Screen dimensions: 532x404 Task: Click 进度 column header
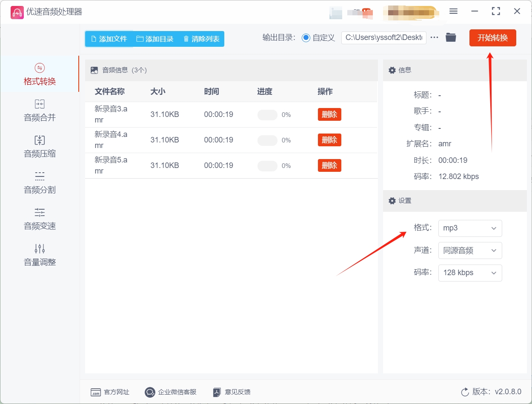pos(265,91)
